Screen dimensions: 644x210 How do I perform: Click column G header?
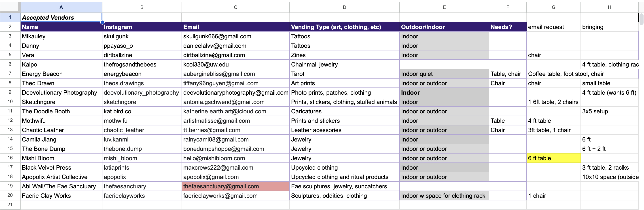coord(553,7)
